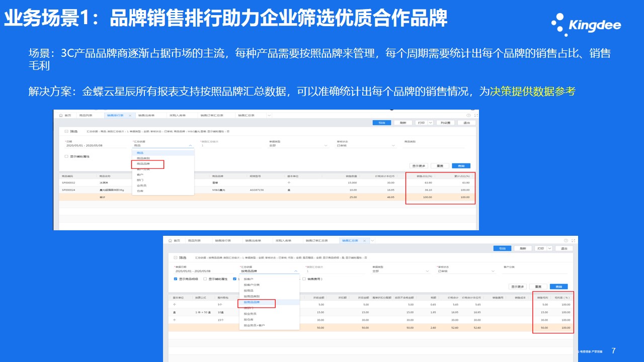Open the help icon in the 销售排行表 window
The image size is (644, 362).
[x=468, y=116]
